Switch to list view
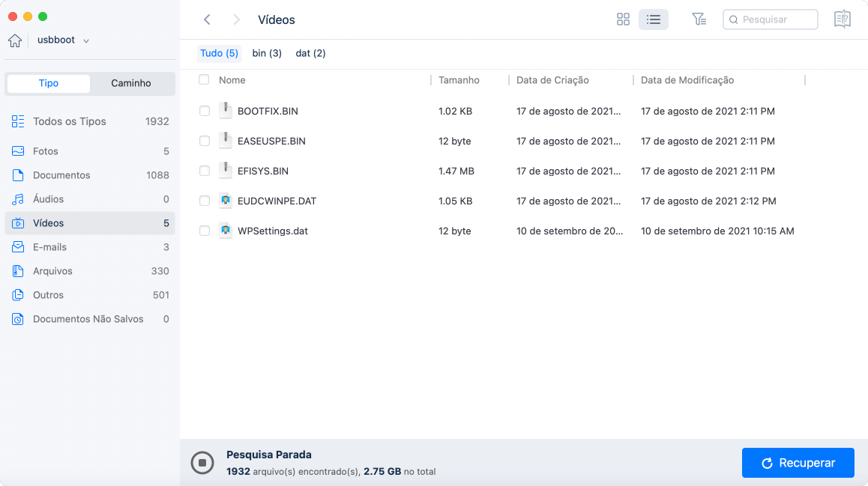This screenshot has height=486, width=868. click(x=653, y=19)
